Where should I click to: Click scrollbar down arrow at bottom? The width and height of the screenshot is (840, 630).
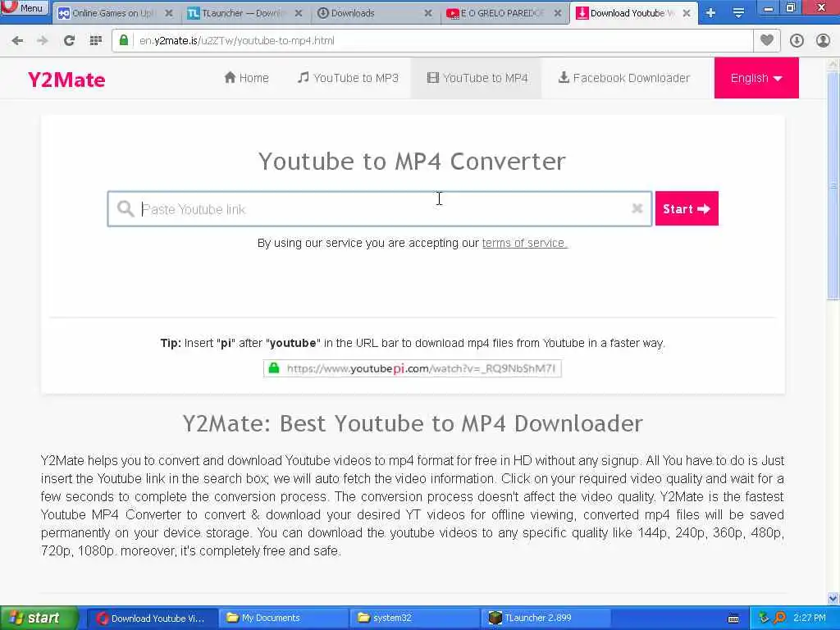tap(833, 598)
